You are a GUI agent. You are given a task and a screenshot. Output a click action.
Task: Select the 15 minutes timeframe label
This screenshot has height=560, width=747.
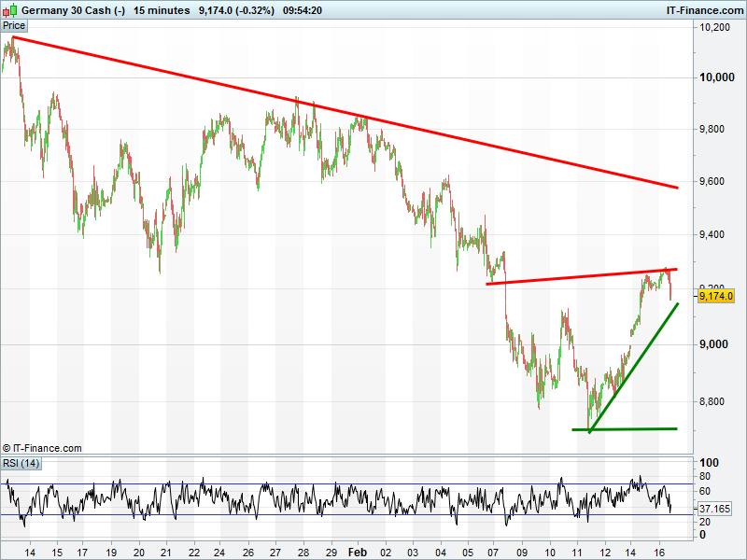pyautogui.click(x=162, y=10)
